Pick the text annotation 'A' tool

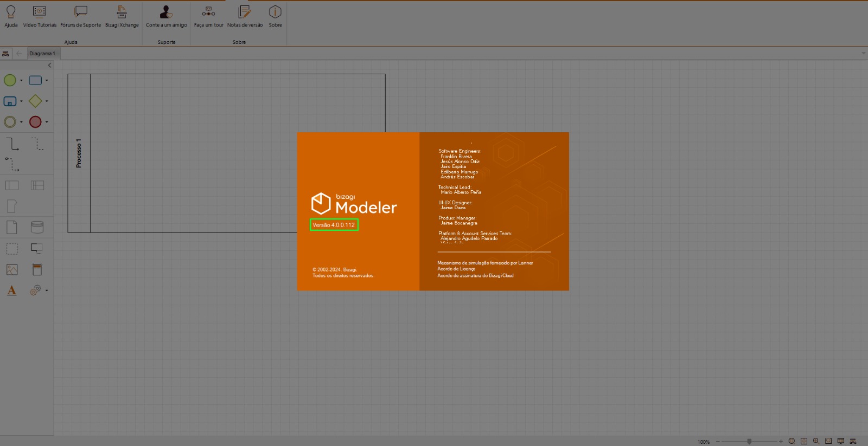(11, 291)
